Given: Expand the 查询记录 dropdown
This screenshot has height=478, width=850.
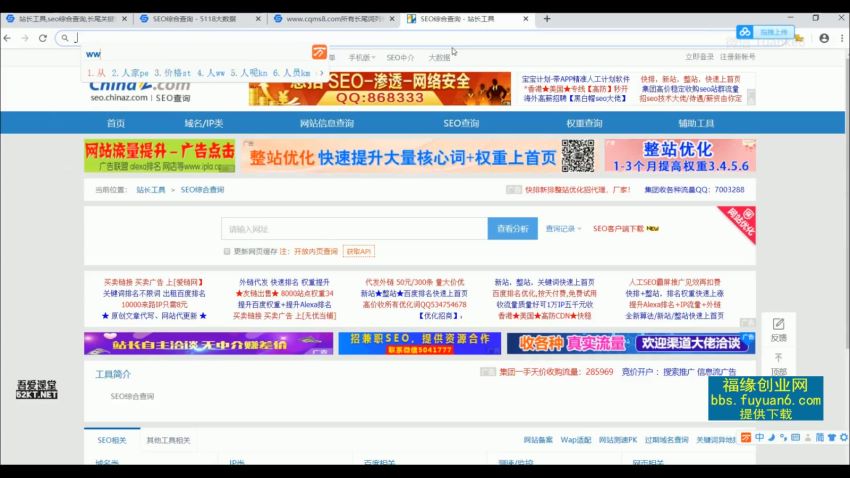Looking at the screenshot, I should [563, 229].
